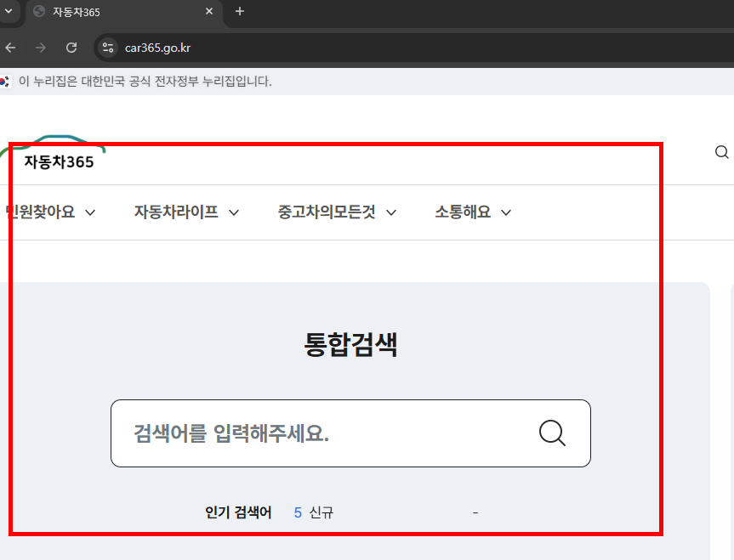Open the site-wide search magnifier icon
This screenshot has height=560, width=734.
click(721, 152)
